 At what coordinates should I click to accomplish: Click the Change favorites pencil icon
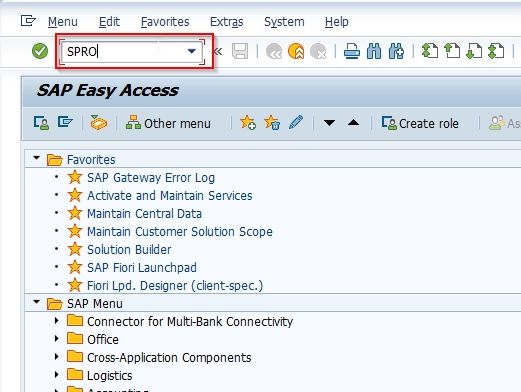coord(296,122)
